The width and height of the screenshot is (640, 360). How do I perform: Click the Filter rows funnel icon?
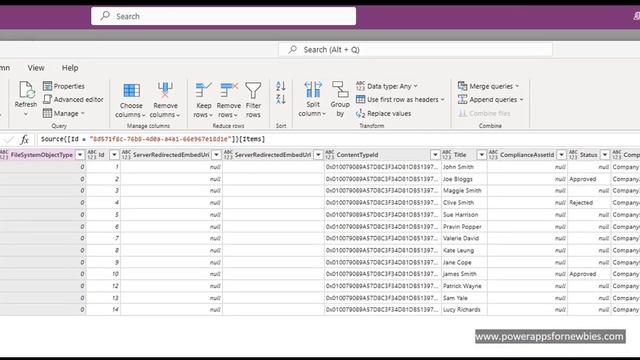(x=253, y=90)
